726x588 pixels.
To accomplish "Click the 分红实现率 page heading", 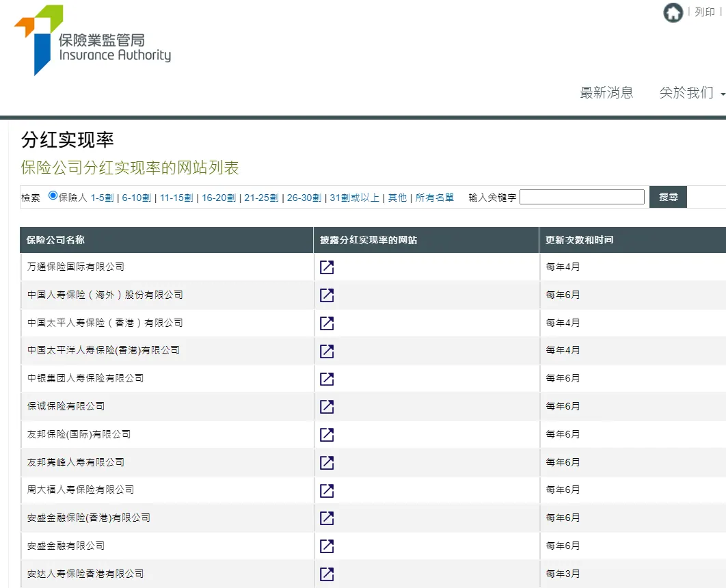I will [68, 140].
